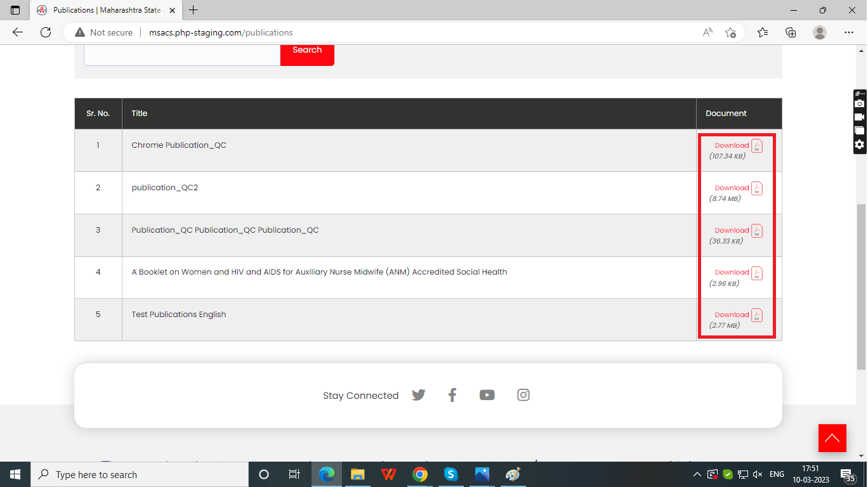Download the Test Publications English document
868x487 pixels.
[732, 315]
